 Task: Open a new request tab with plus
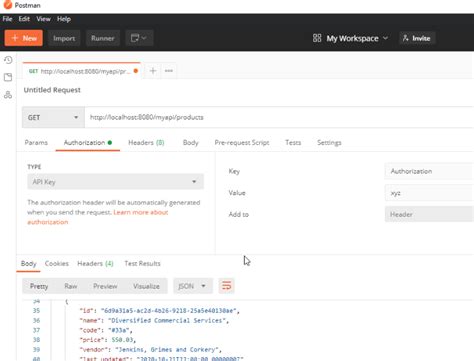(153, 71)
